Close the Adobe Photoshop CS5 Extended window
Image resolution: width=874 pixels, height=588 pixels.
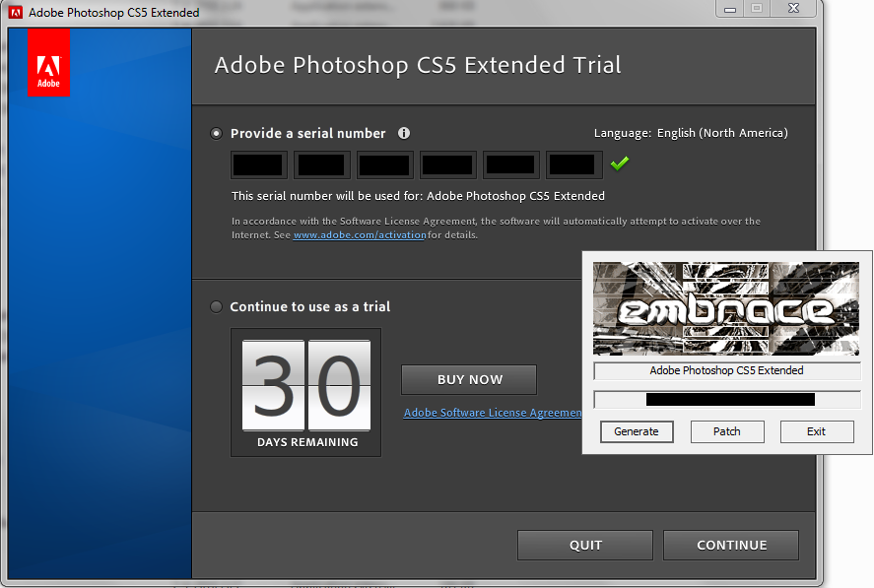(x=794, y=8)
